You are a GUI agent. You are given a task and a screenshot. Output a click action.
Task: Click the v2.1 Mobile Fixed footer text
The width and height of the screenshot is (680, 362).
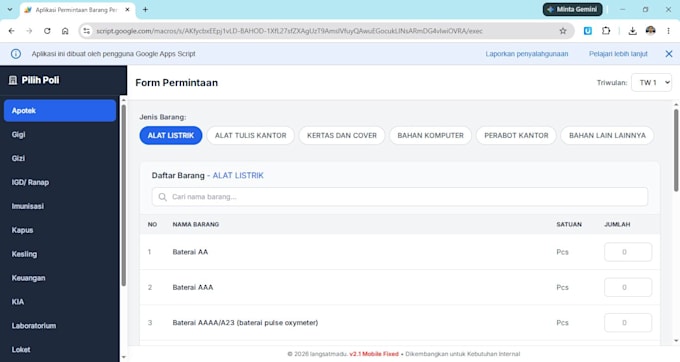click(x=374, y=354)
